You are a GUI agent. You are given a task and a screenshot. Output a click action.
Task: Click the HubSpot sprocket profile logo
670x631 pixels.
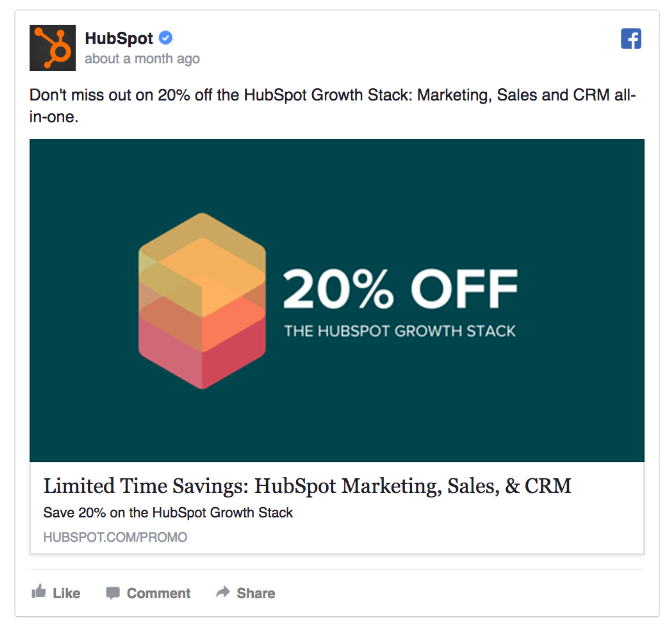coord(53,47)
